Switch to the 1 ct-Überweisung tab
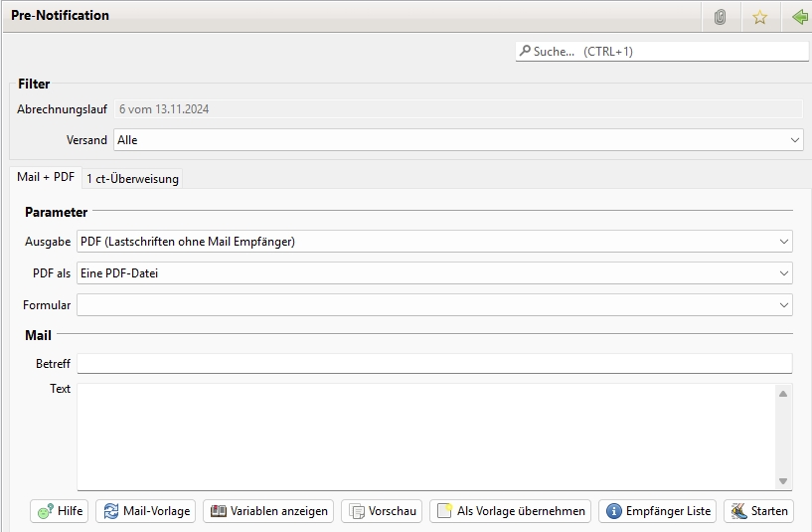The height and width of the screenshot is (532, 812). point(132,179)
